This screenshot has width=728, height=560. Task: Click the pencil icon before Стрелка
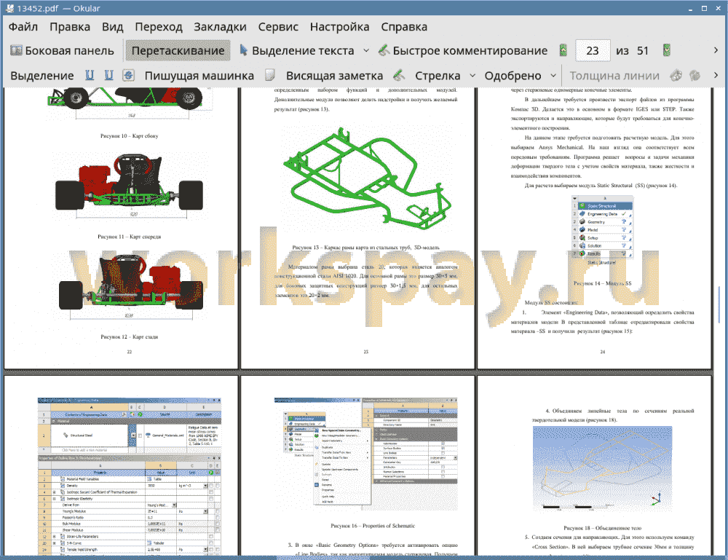399,75
